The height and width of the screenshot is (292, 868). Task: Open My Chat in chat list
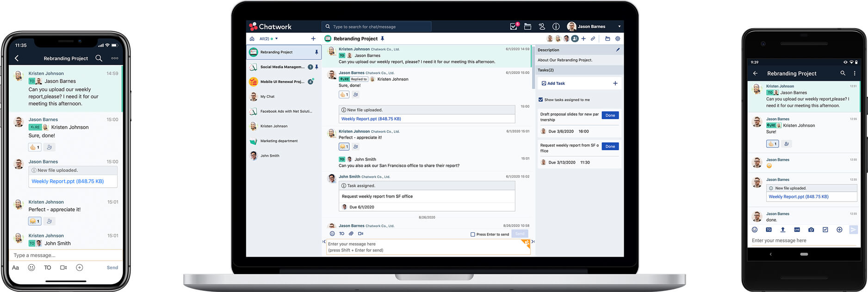[x=284, y=97]
